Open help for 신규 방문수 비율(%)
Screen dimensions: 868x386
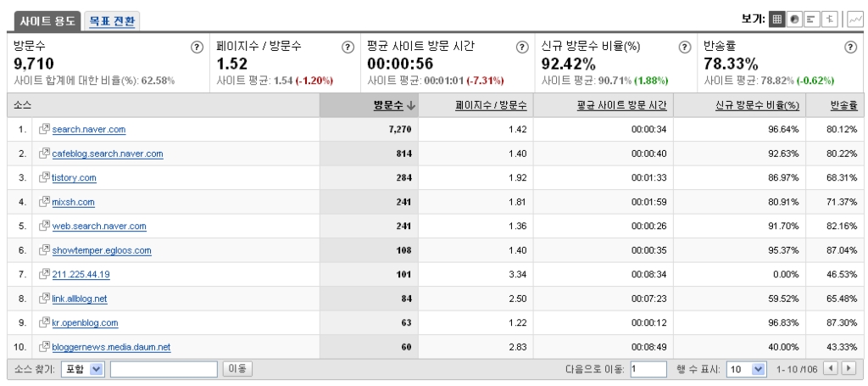click(685, 47)
